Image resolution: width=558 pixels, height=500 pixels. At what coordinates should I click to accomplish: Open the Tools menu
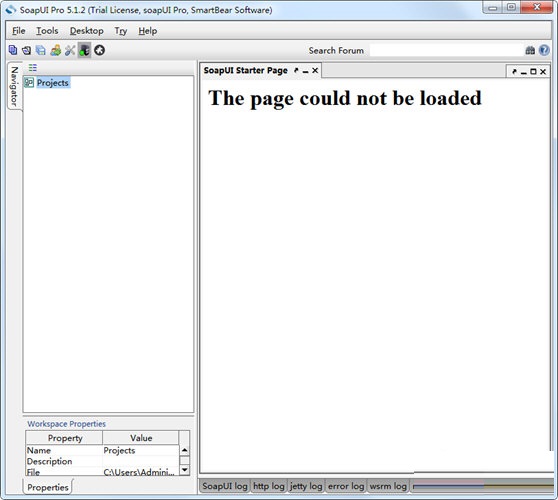click(47, 31)
